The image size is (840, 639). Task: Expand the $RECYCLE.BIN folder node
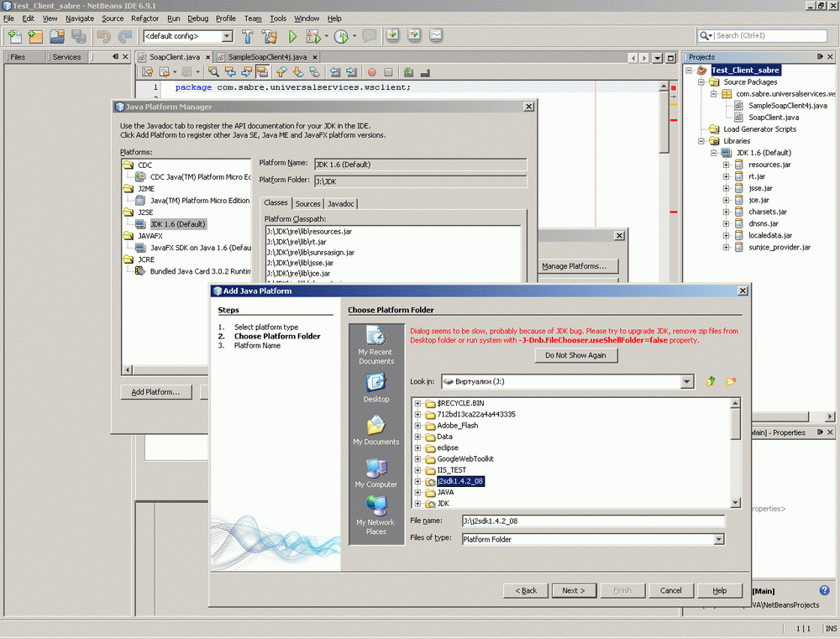coord(417,403)
